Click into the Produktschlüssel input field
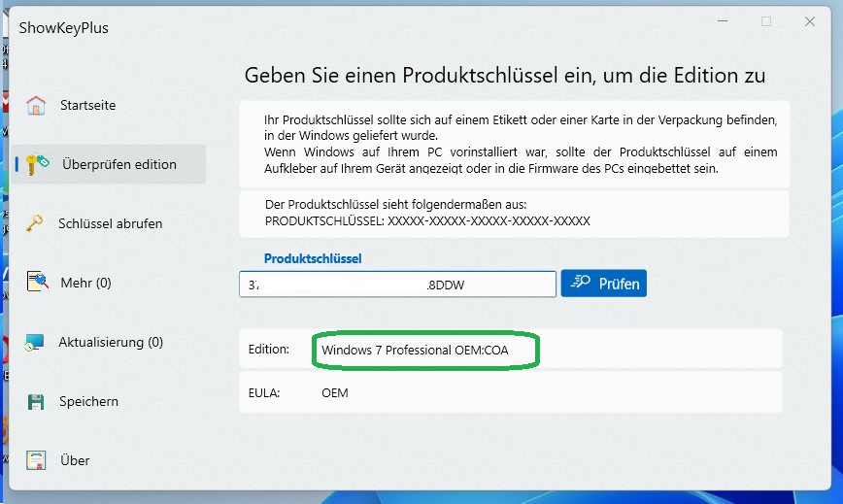 coord(397,285)
